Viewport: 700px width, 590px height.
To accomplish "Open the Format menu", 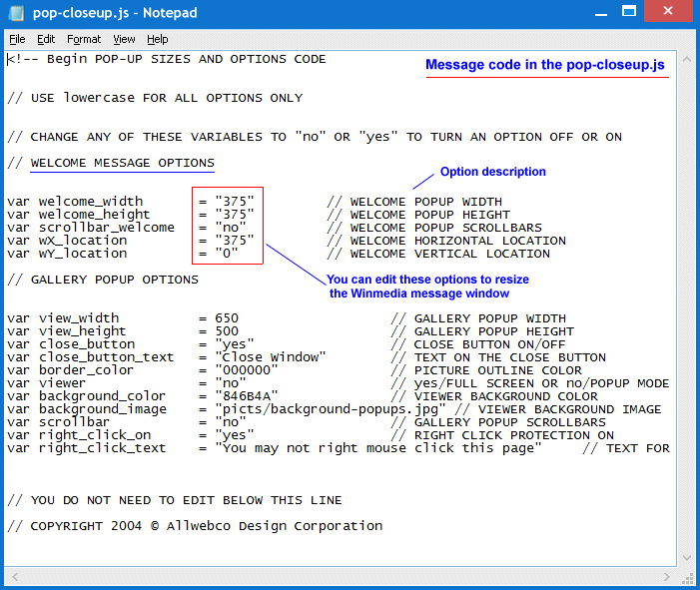I will (x=84, y=39).
